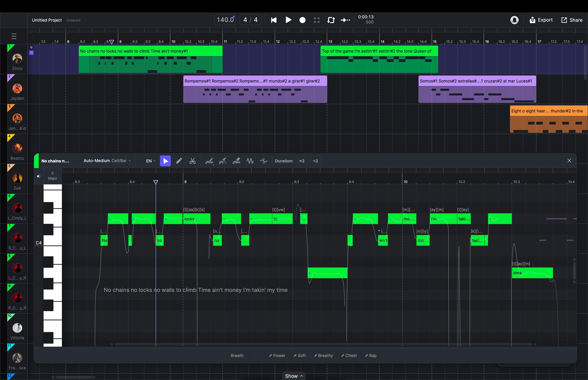Activate the pencil draw tool

point(179,161)
